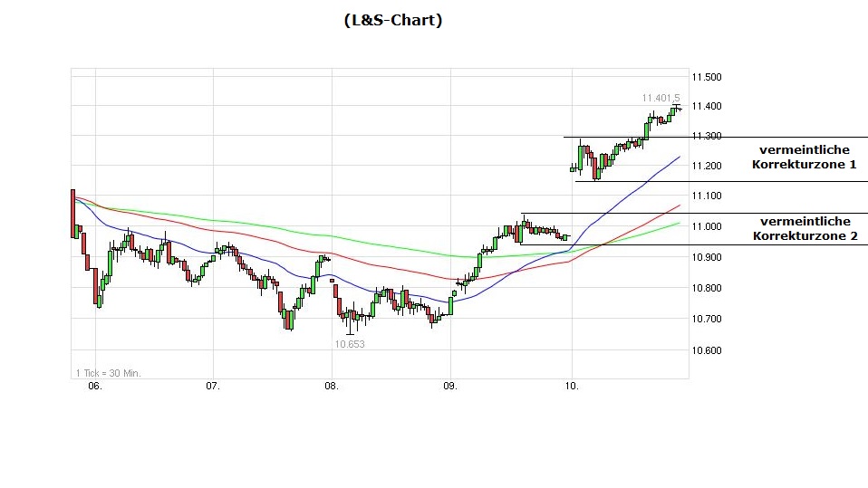Click the 10.700 price axis label
The height and width of the screenshot is (488, 868).
(706, 319)
